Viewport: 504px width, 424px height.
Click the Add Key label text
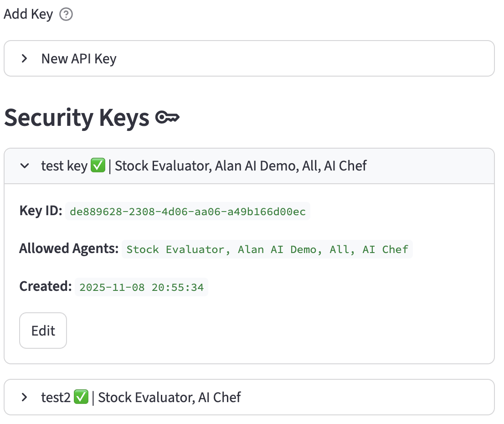coord(28,15)
